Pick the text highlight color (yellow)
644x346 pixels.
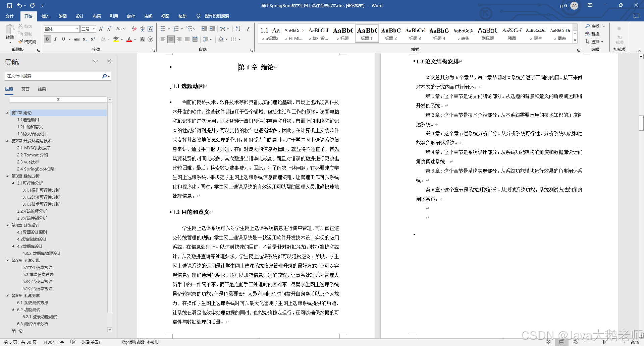coord(116,39)
